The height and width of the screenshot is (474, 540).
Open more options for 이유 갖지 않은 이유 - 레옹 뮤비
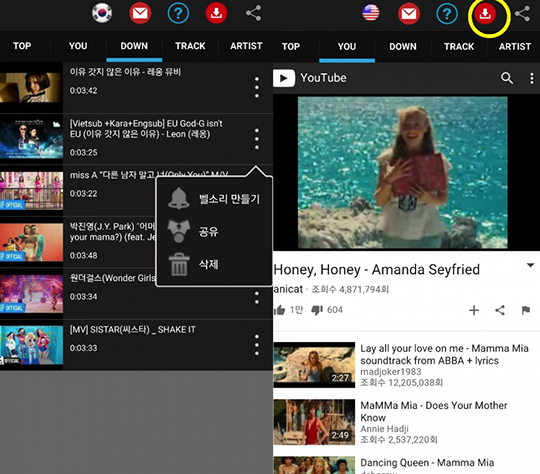coord(257,87)
